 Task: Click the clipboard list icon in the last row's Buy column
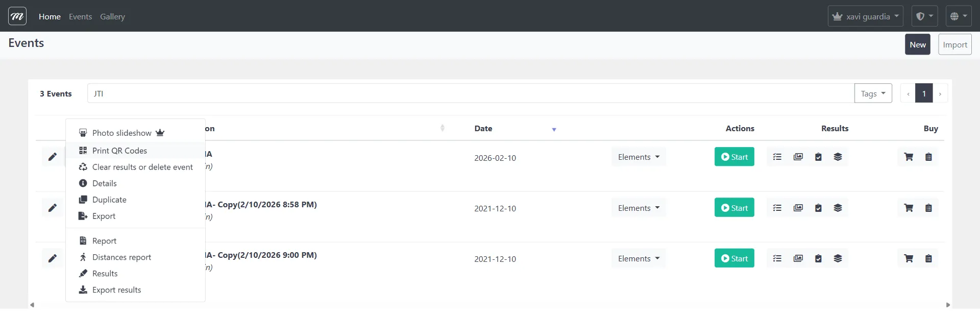[928, 258]
